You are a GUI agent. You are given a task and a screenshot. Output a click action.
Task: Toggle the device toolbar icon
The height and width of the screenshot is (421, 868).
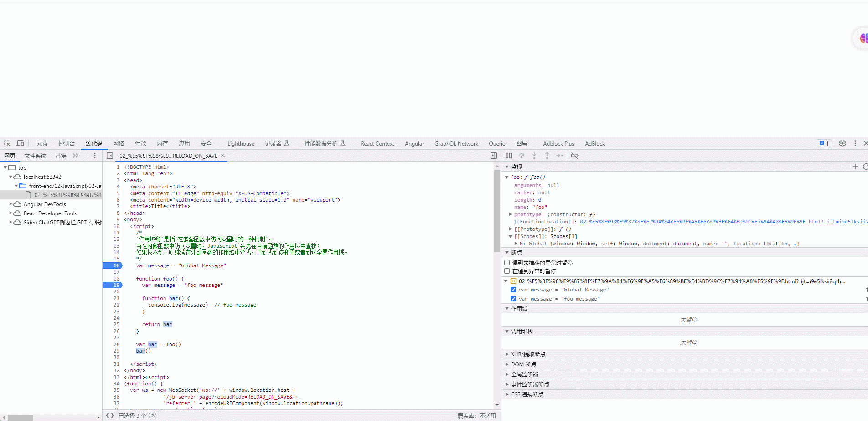tap(21, 143)
